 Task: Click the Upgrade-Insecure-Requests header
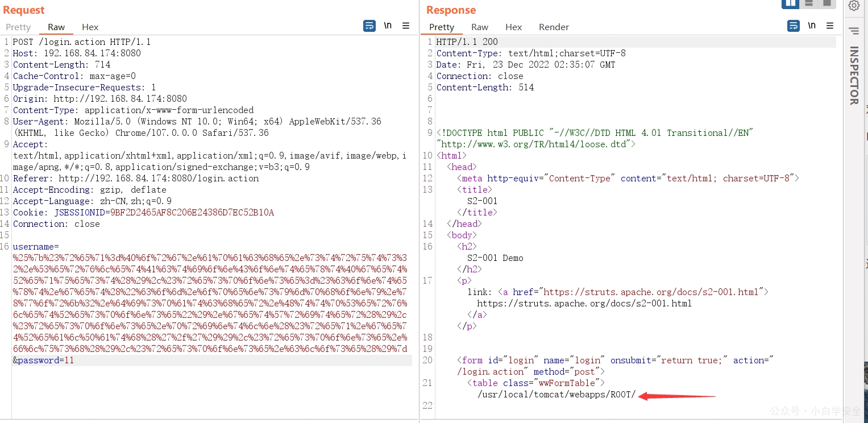(x=84, y=87)
